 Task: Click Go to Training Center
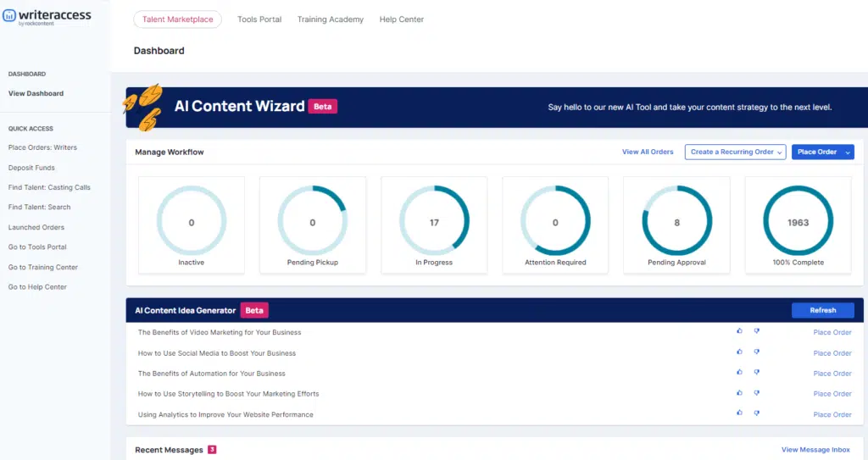click(43, 268)
